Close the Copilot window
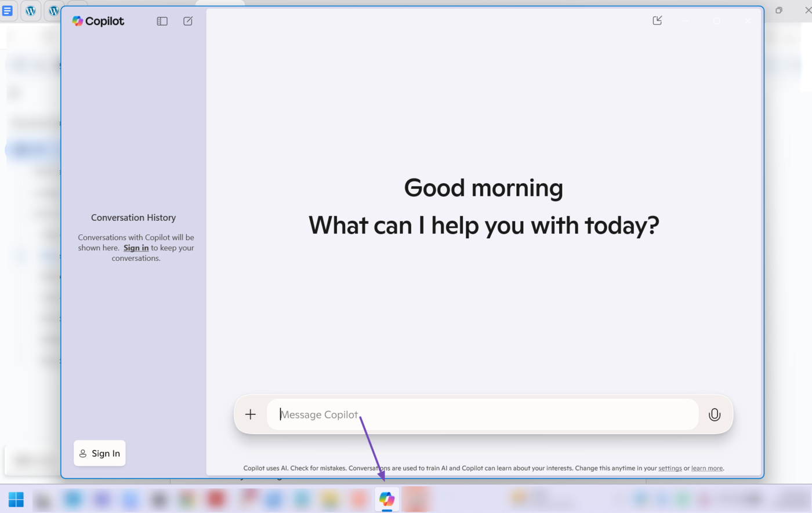 [748, 21]
